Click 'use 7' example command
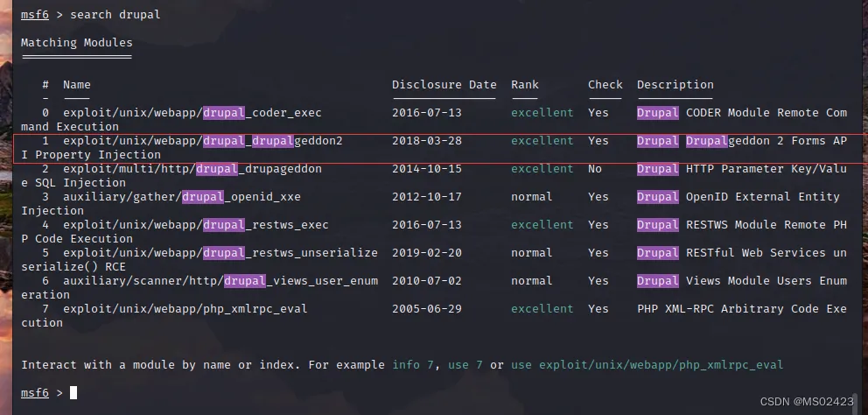868x415 pixels. [465, 365]
